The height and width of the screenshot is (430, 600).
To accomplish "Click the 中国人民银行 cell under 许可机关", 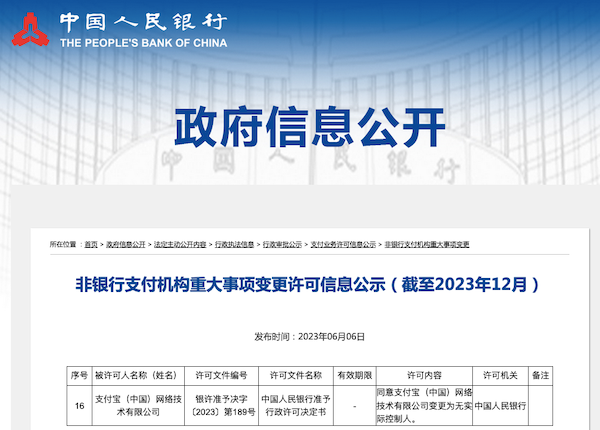I will point(500,406).
